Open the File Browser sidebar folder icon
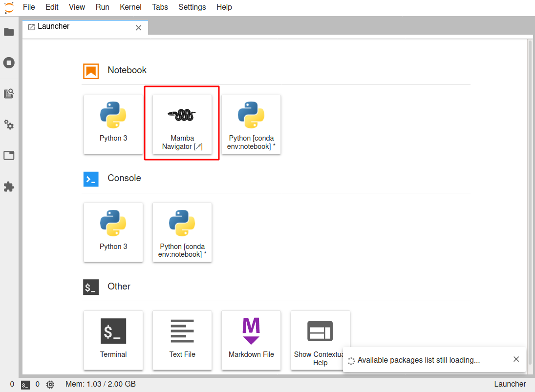 coord(9,32)
